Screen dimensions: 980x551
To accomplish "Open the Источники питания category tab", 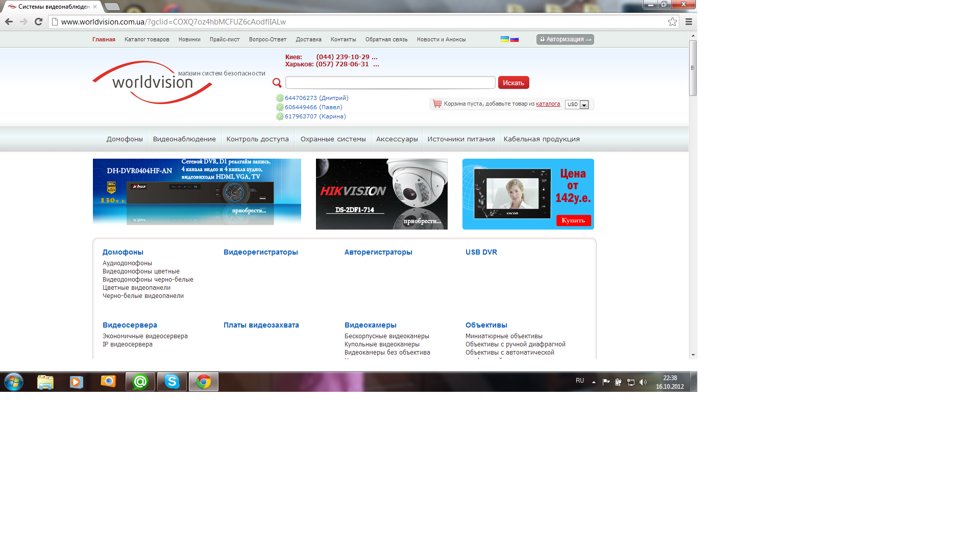I will coord(461,139).
